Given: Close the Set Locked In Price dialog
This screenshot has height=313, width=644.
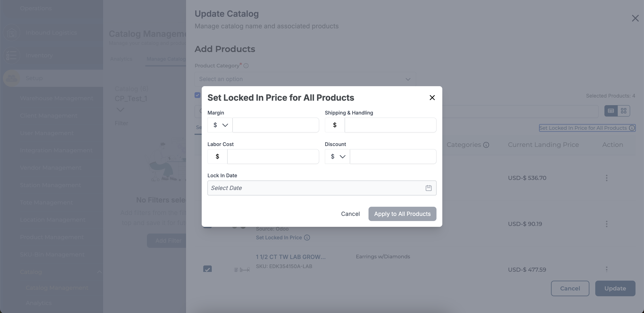Looking at the screenshot, I should click(x=432, y=98).
